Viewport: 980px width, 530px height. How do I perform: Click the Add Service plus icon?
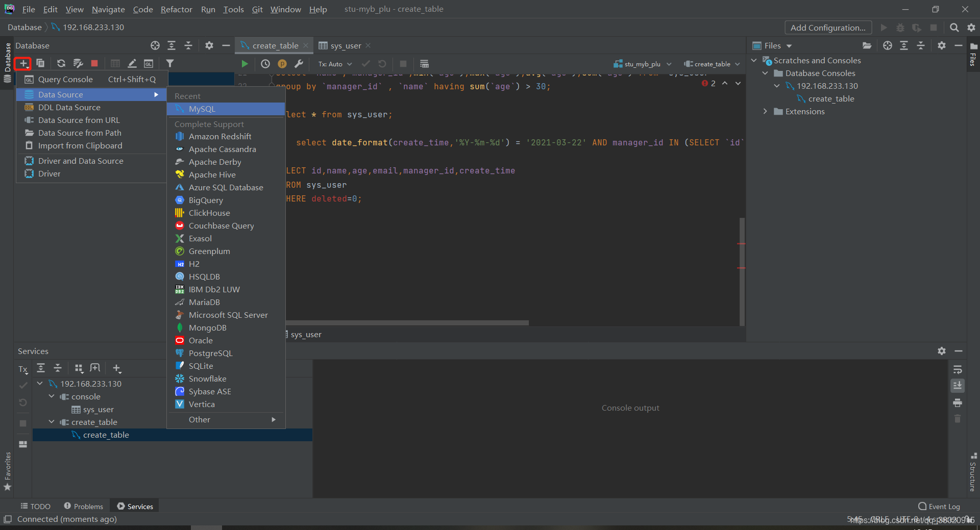(117, 368)
